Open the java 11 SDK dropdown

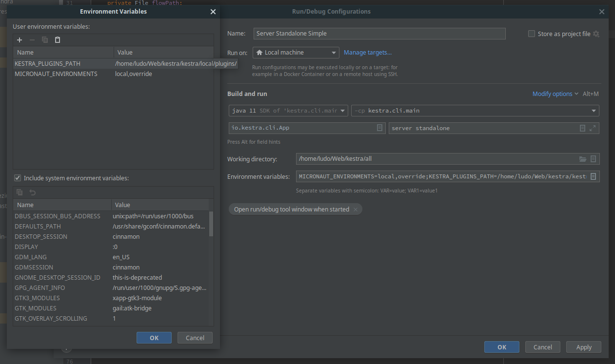click(342, 110)
